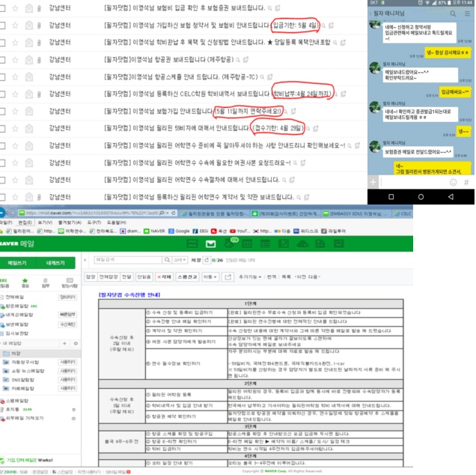Tick checkbox for 보험가입 안내 email
Screen dimensions: 476x475
click(2, 112)
